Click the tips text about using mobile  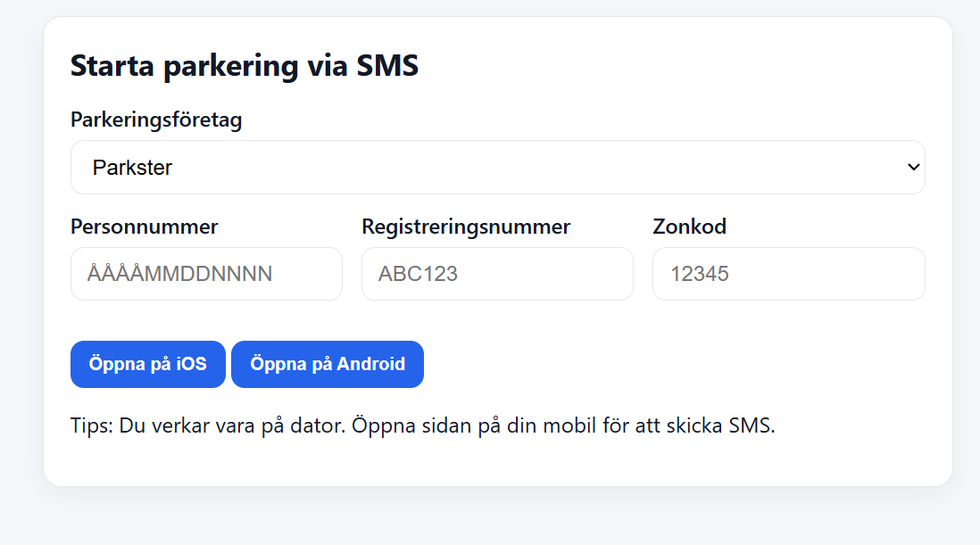(422, 425)
